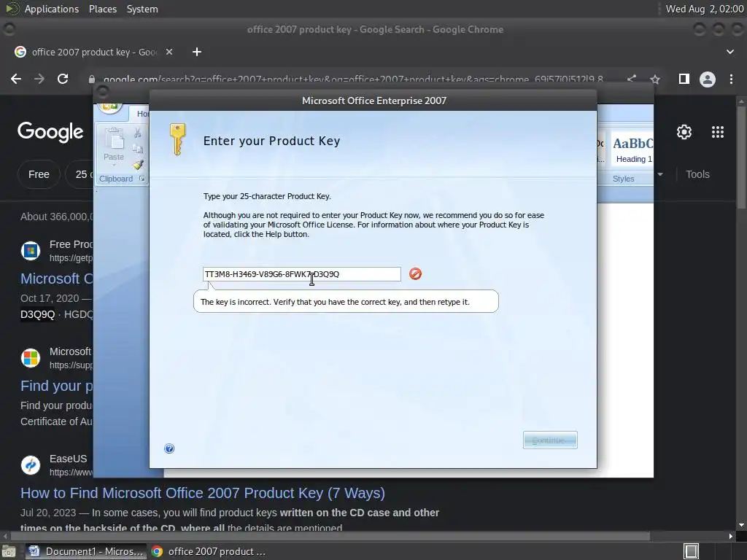Close the office 2007 product key tab
Screen dimensions: 747x560
coord(169,52)
